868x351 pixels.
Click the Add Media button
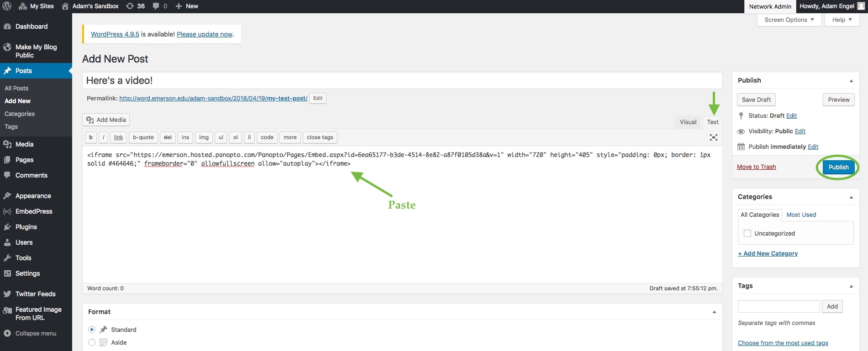tap(106, 120)
